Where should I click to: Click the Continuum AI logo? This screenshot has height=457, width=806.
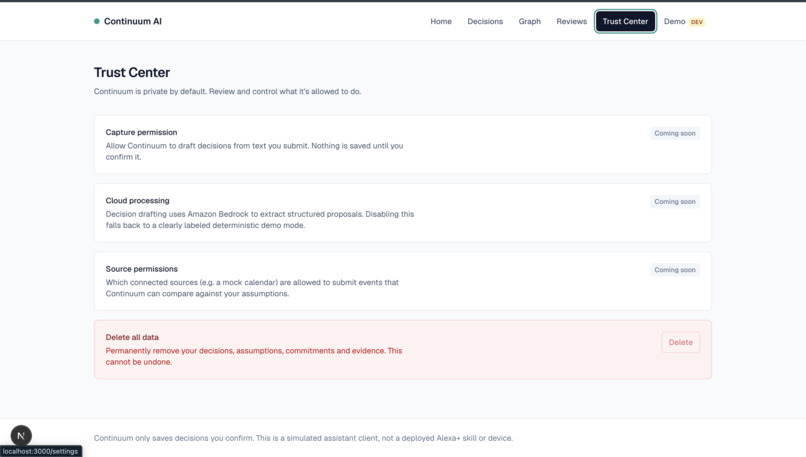click(128, 21)
